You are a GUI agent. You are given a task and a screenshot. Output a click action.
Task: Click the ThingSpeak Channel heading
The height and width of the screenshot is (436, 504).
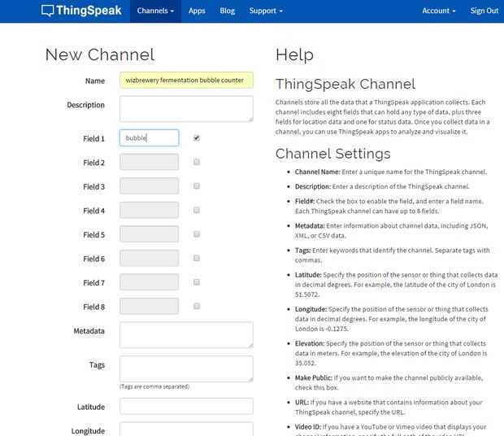pos(345,85)
